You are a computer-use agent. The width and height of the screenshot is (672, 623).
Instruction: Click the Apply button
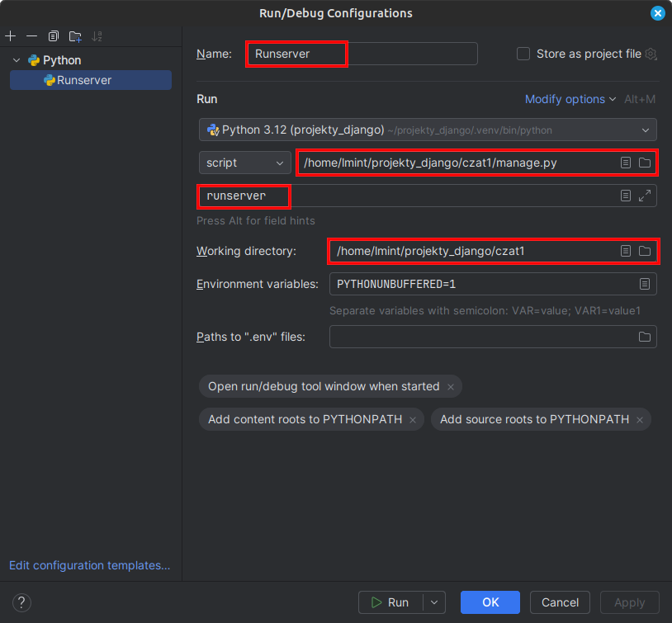point(630,602)
